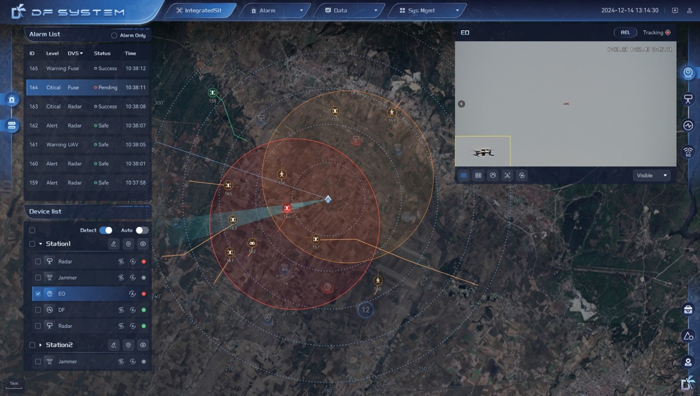Select split-view layout in EO toolbar
Viewport: 700px width, 396px height.
click(x=478, y=175)
